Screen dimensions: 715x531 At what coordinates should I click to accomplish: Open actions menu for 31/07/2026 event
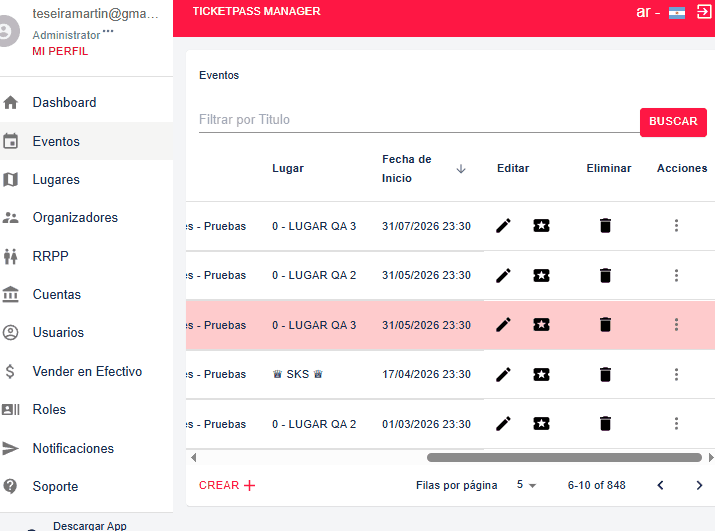point(676,226)
